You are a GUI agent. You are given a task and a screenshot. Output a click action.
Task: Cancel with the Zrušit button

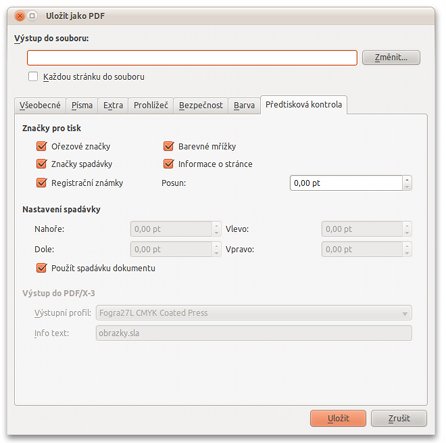tap(399, 418)
